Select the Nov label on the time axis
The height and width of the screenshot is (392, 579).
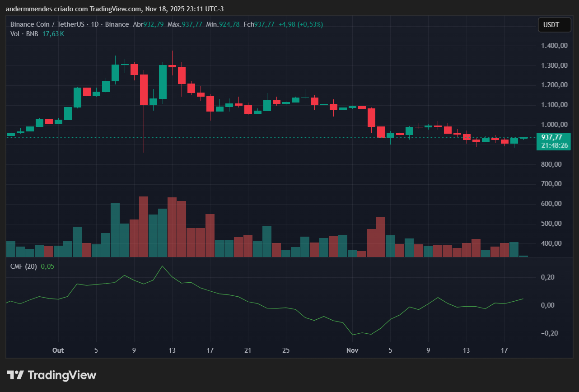click(352, 350)
